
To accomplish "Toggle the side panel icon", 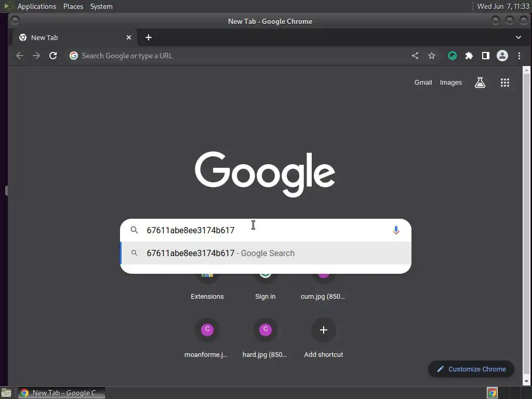I will click(x=486, y=56).
